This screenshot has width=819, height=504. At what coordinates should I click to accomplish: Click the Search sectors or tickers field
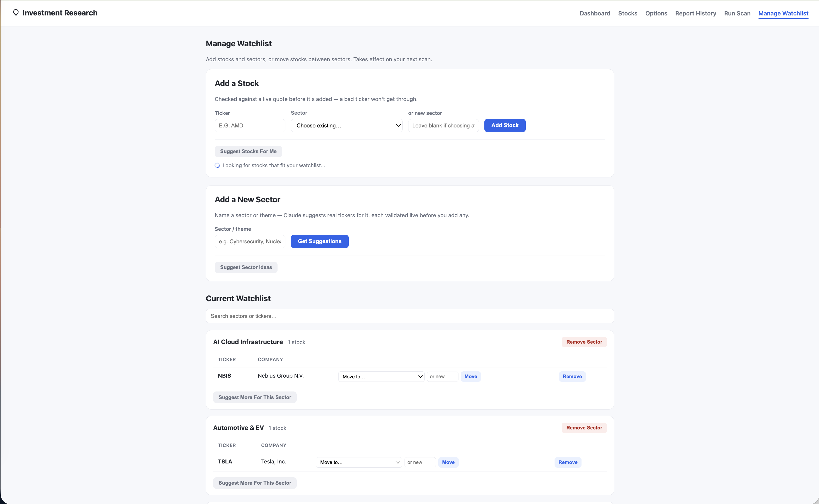[410, 316]
